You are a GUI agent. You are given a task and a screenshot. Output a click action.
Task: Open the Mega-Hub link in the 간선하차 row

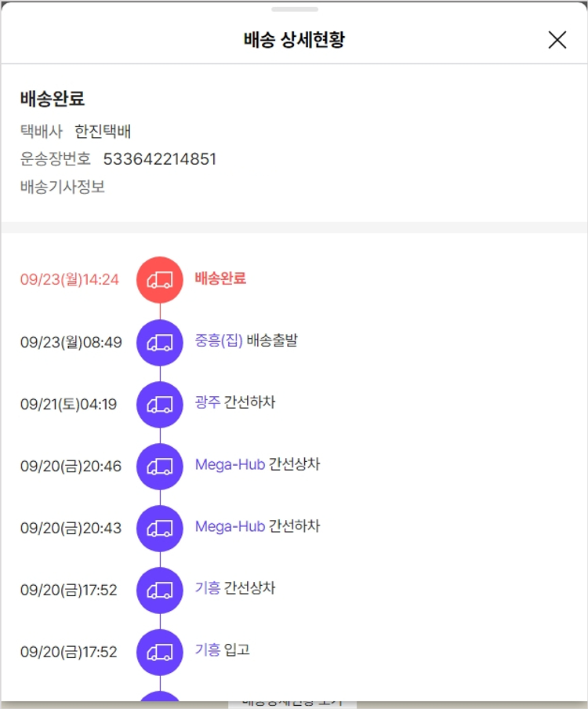click(x=230, y=526)
